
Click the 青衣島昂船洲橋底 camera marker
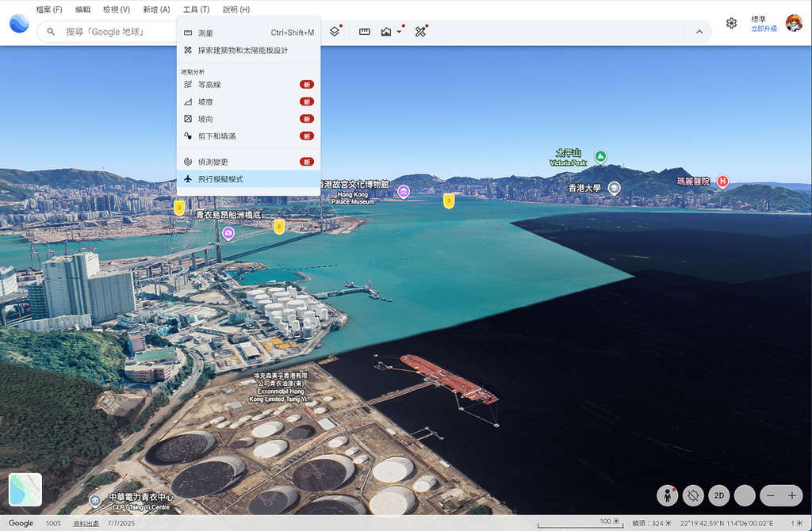pyautogui.click(x=228, y=233)
